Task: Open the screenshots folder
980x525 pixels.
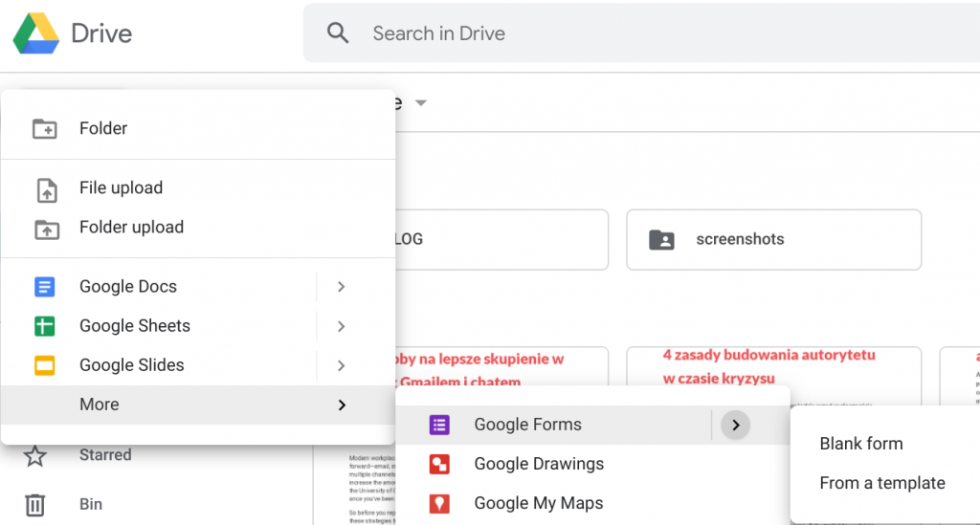Action: click(773, 240)
